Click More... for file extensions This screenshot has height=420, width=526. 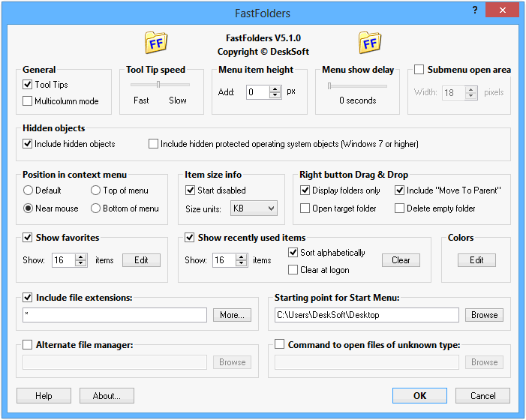pos(232,315)
